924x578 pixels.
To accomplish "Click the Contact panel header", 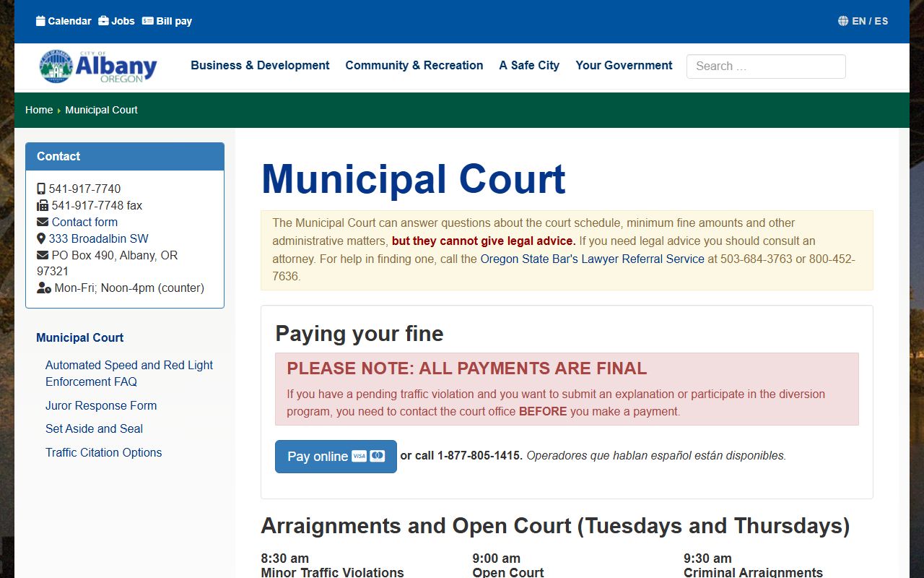I will [125, 156].
